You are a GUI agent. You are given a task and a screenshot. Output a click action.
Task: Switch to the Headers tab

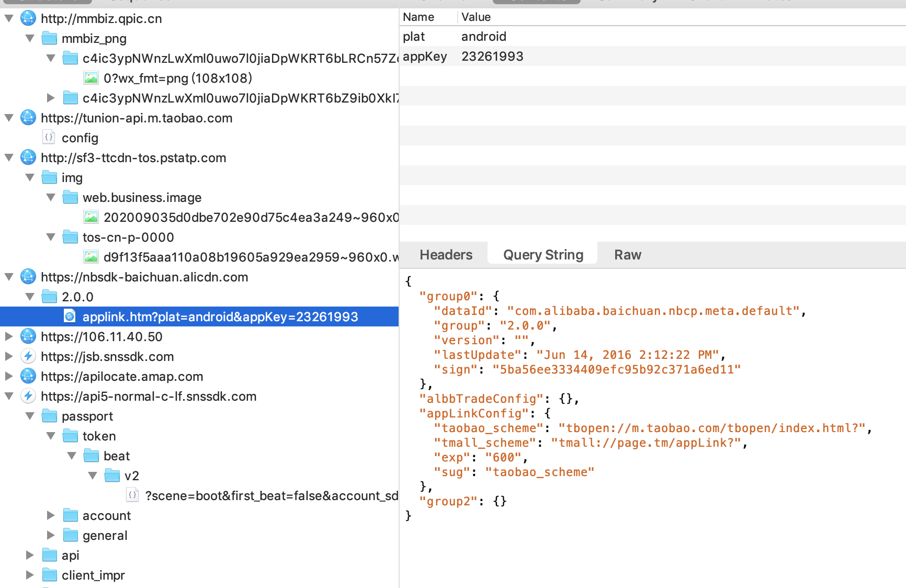pos(446,255)
